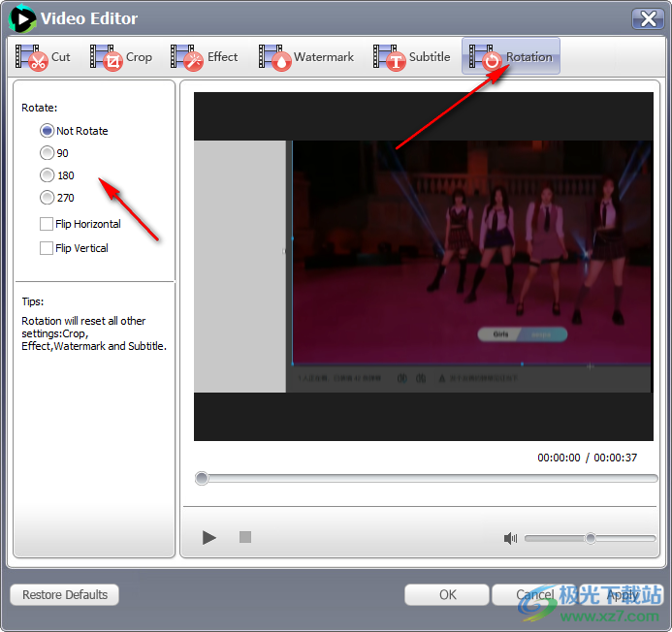
Task: Open the Effect tab
Action: 204,57
